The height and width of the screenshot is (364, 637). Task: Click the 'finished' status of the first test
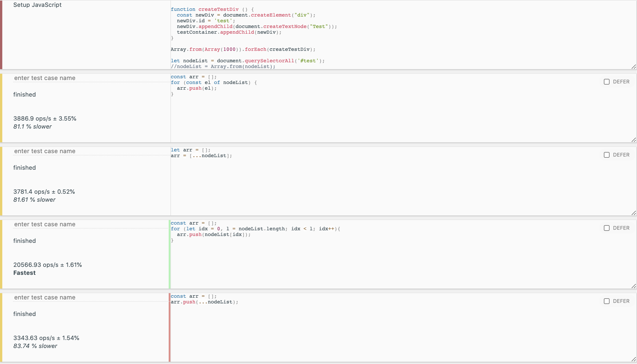(x=24, y=94)
